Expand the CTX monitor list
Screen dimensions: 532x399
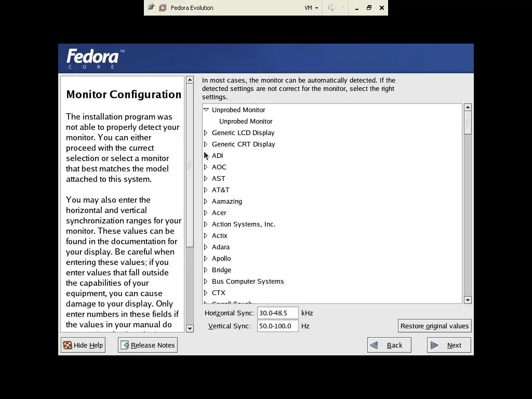[x=206, y=293]
